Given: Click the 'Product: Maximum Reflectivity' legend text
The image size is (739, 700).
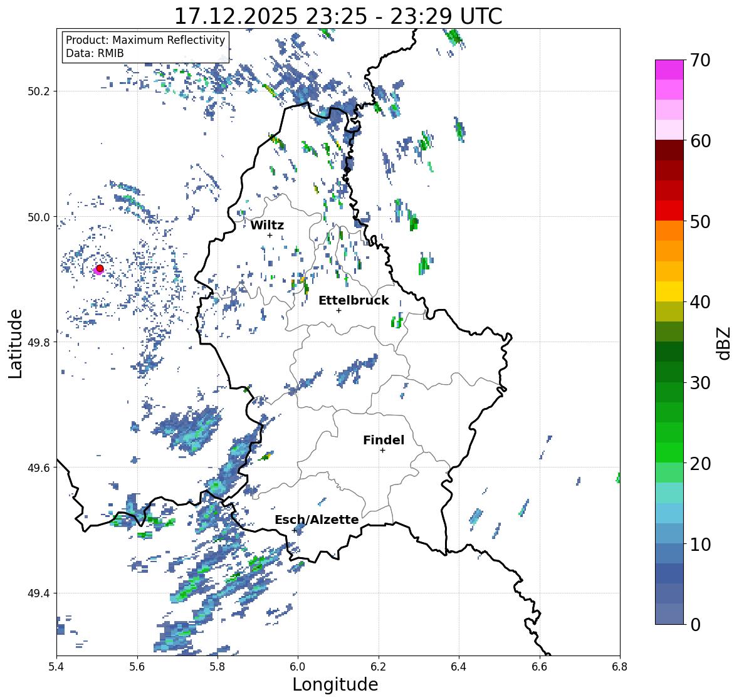Looking at the screenshot, I should pyautogui.click(x=145, y=40).
